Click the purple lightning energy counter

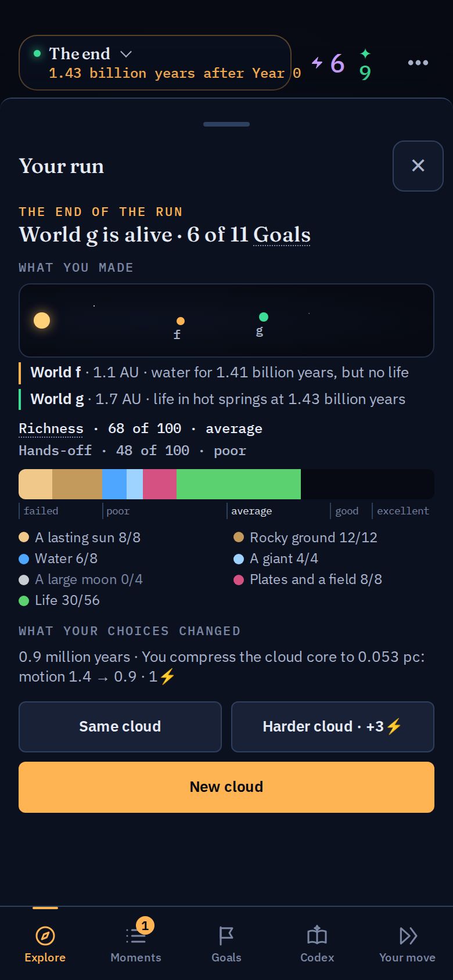(328, 63)
